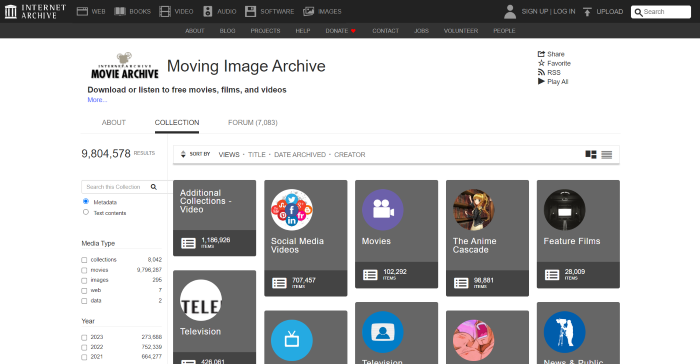Click the 9,804,578 results count
The height and width of the screenshot is (364, 700).
click(106, 154)
